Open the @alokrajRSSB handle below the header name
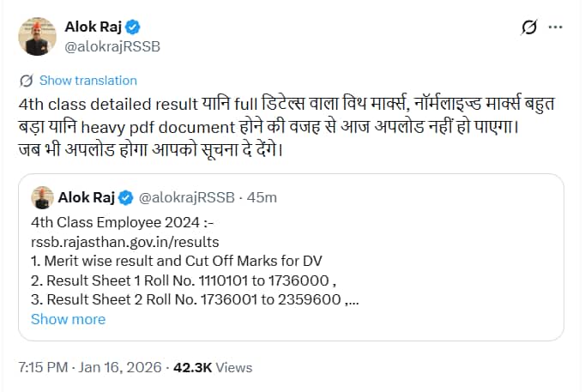The height and width of the screenshot is (392, 585). (x=112, y=46)
